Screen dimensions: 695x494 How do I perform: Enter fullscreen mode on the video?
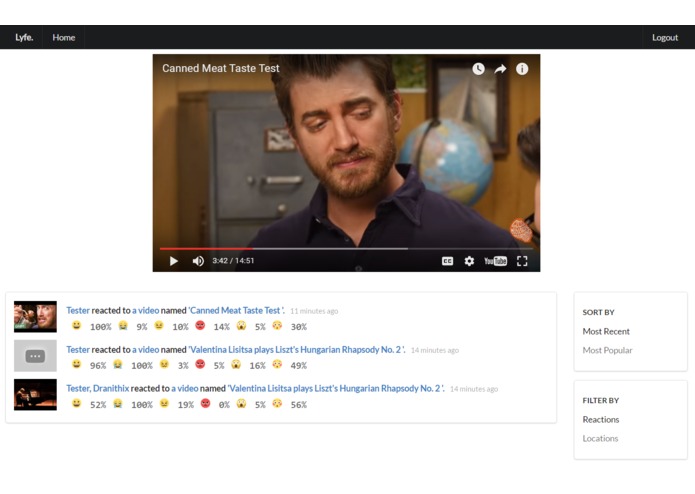(522, 261)
